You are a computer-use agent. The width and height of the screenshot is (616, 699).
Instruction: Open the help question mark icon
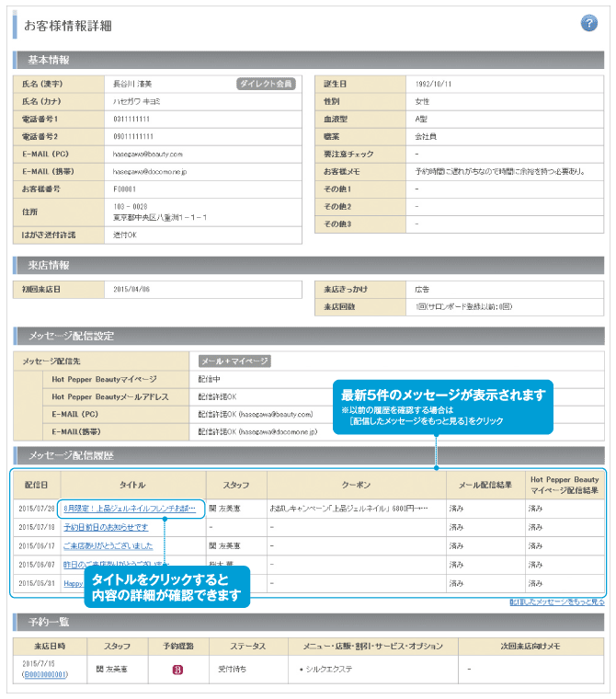(589, 23)
